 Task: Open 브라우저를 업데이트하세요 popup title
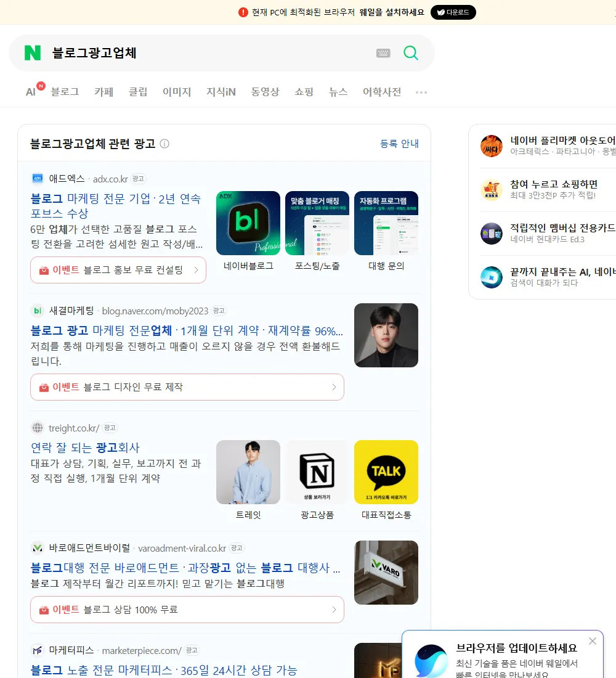(x=517, y=648)
